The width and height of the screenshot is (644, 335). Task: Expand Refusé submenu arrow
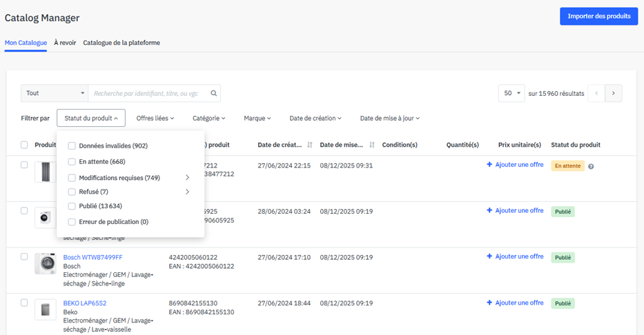pyautogui.click(x=187, y=192)
